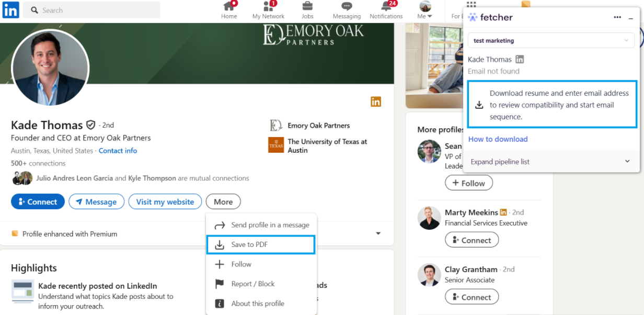Open the LinkedIn home logo
Screen dimensions: 644x315
click(11, 10)
